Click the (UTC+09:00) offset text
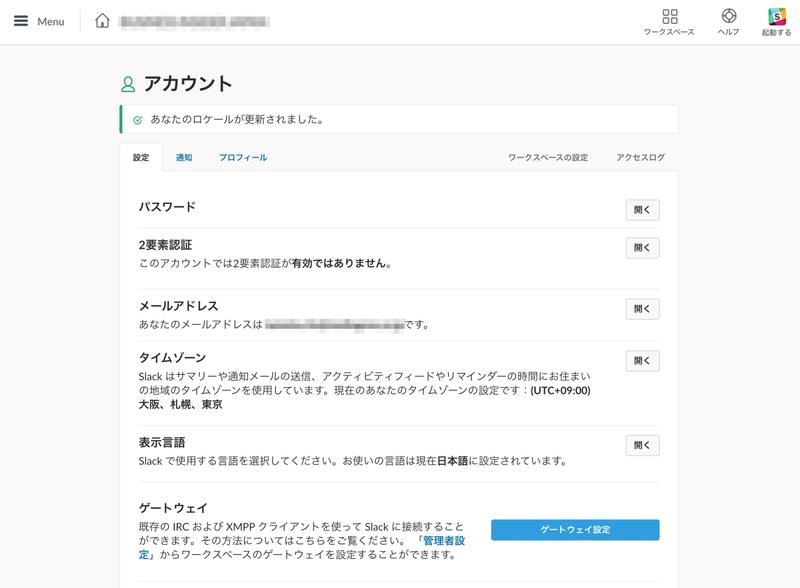800x588 pixels. click(560, 390)
